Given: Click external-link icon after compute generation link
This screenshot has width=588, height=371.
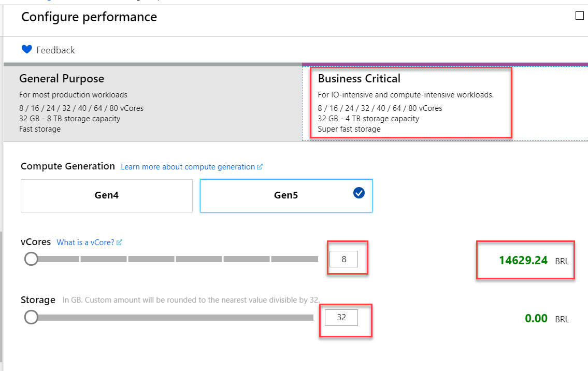Looking at the screenshot, I should [260, 167].
